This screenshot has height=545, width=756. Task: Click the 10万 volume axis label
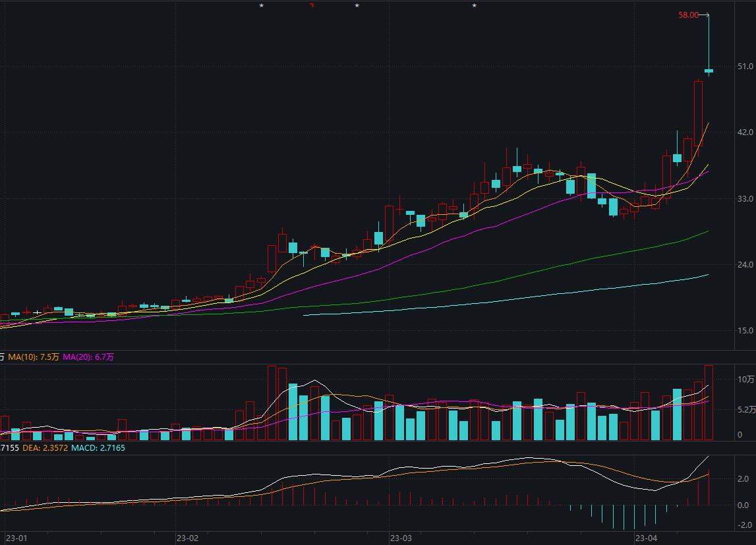(746, 379)
